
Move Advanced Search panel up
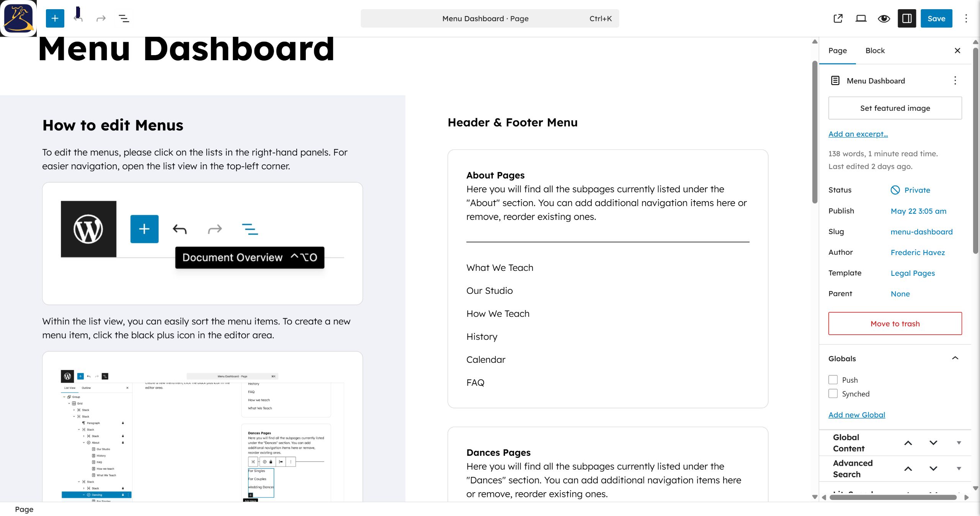(908, 468)
